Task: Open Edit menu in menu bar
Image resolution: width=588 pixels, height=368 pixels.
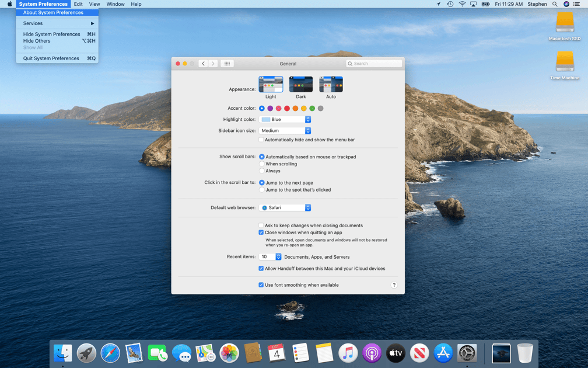Action: (x=78, y=4)
